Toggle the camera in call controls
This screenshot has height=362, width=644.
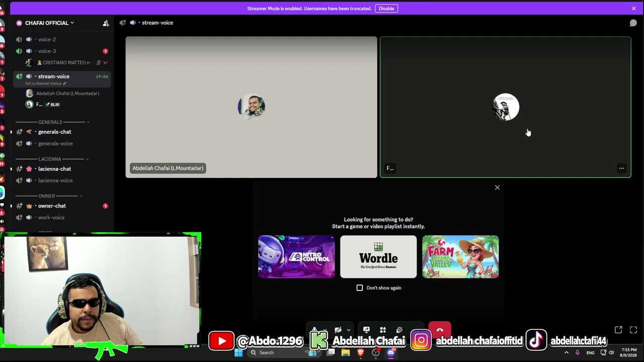click(x=338, y=330)
